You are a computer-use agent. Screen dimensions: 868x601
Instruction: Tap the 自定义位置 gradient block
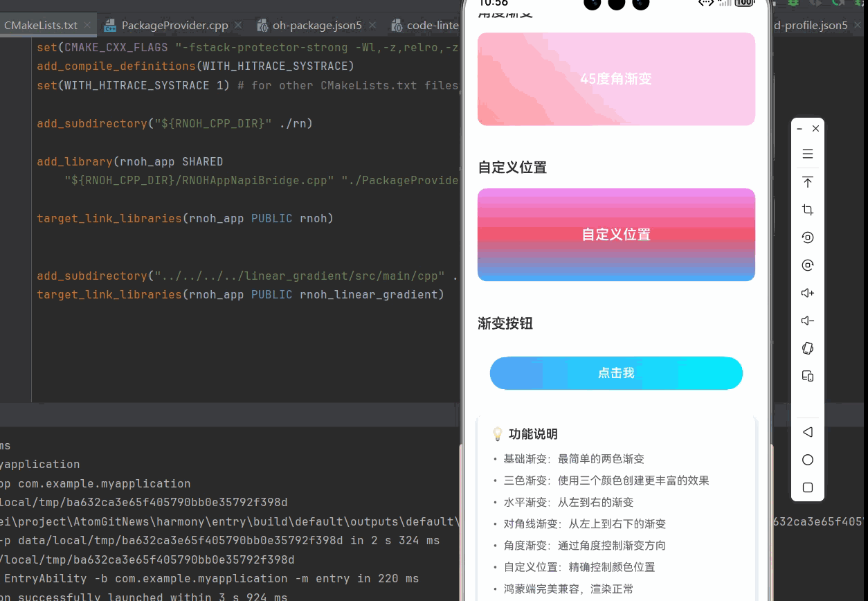point(615,234)
